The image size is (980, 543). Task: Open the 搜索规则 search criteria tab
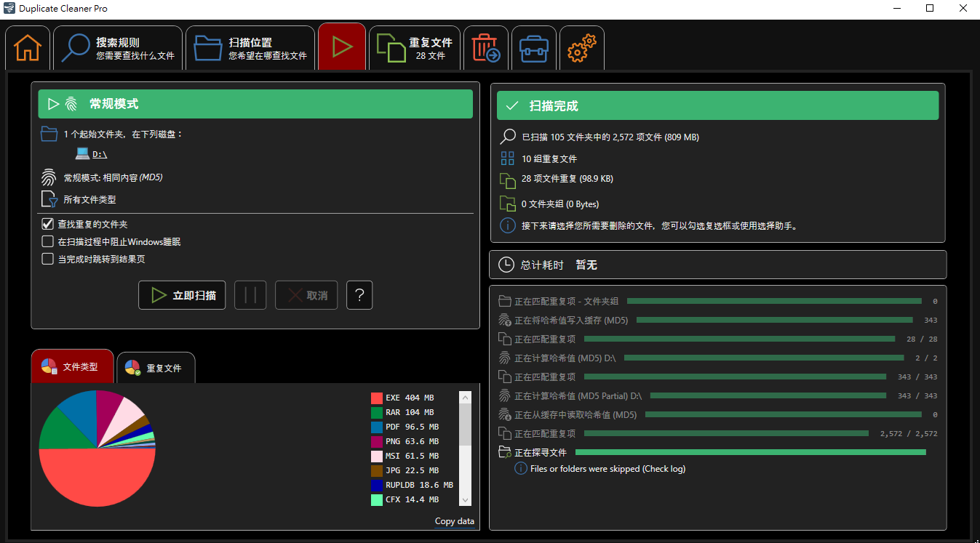[118, 48]
